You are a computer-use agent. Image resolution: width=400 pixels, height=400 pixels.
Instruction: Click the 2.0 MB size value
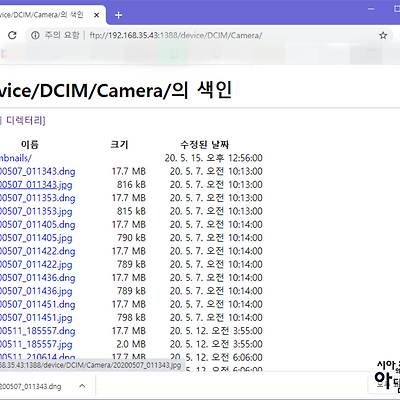click(131, 345)
